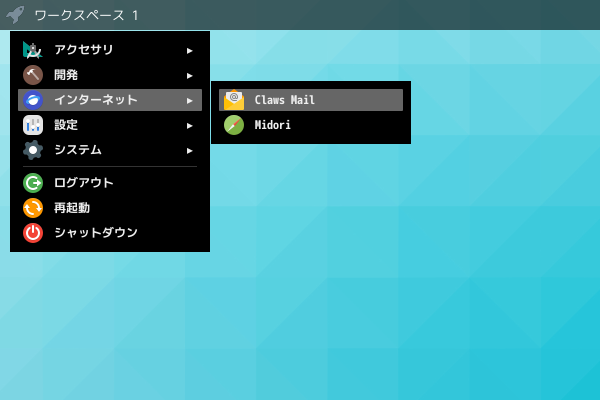This screenshot has width=600, height=400.
Task: Choose シャットダウン from the menu
Action: tap(110, 233)
